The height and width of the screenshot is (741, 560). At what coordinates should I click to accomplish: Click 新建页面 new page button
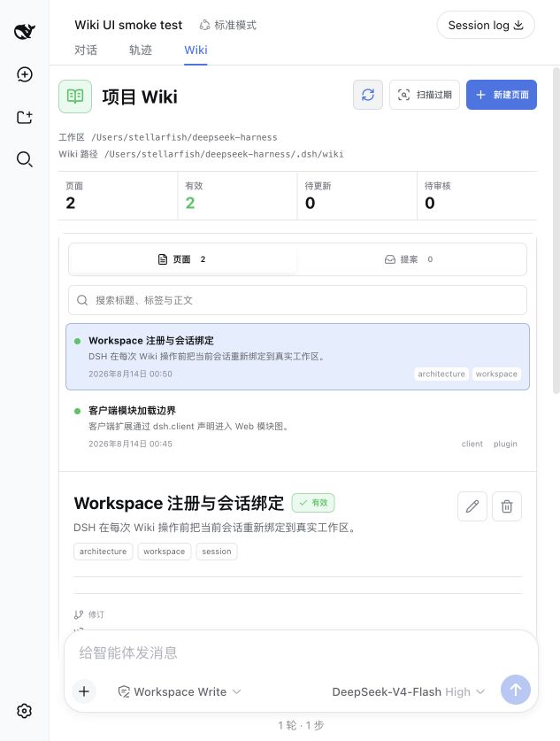(502, 95)
